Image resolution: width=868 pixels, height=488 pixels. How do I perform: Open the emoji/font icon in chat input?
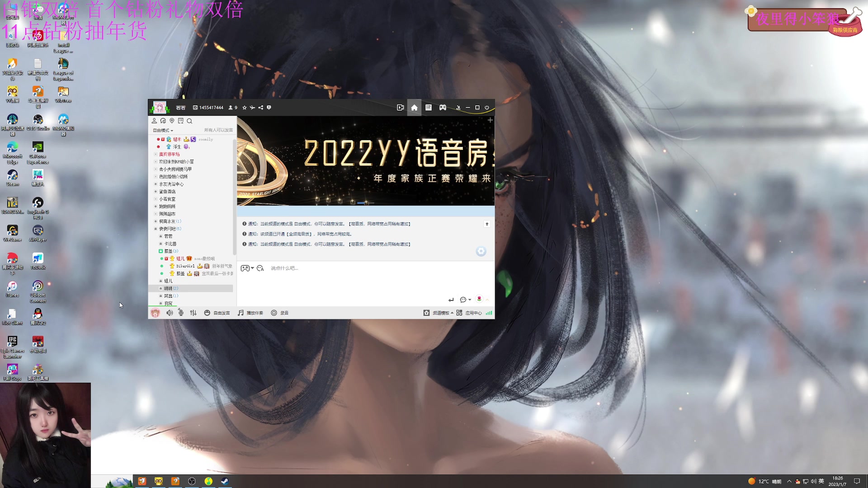pos(260,268)
